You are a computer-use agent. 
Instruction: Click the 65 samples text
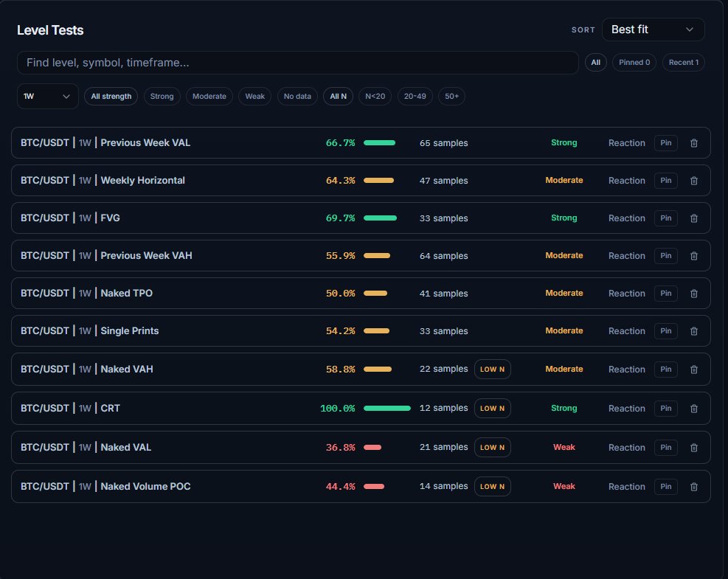[x=443, y=143]
